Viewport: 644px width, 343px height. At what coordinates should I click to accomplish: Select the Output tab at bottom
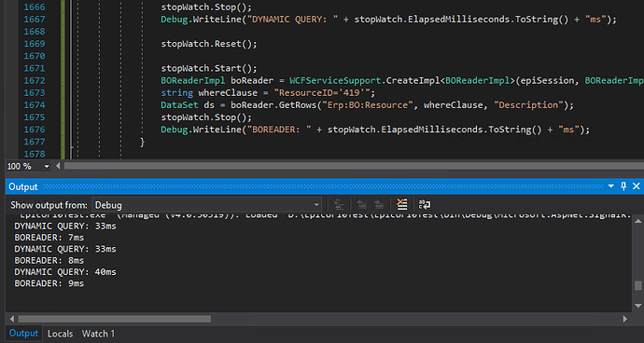tap(23, 334)
